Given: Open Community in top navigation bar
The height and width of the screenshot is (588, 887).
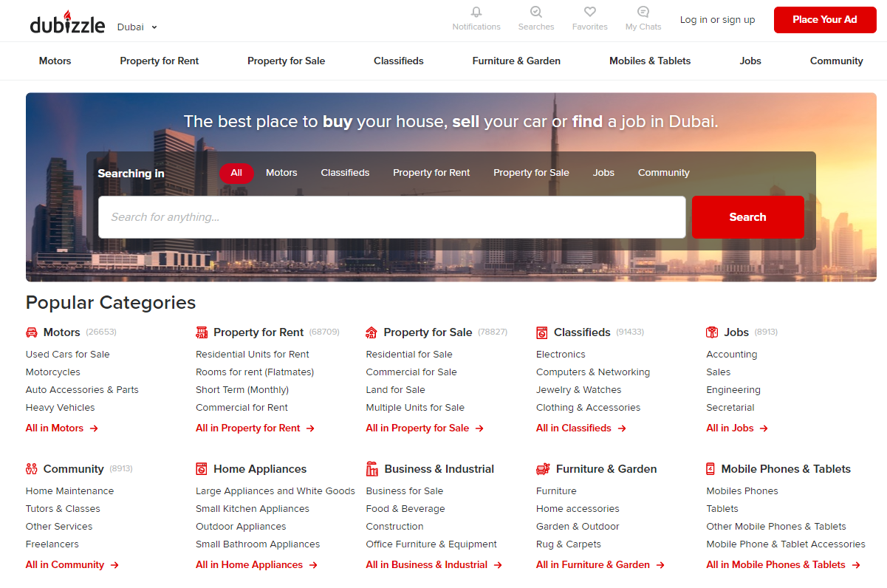Looking at the screenshot, I should click(837, 61).
